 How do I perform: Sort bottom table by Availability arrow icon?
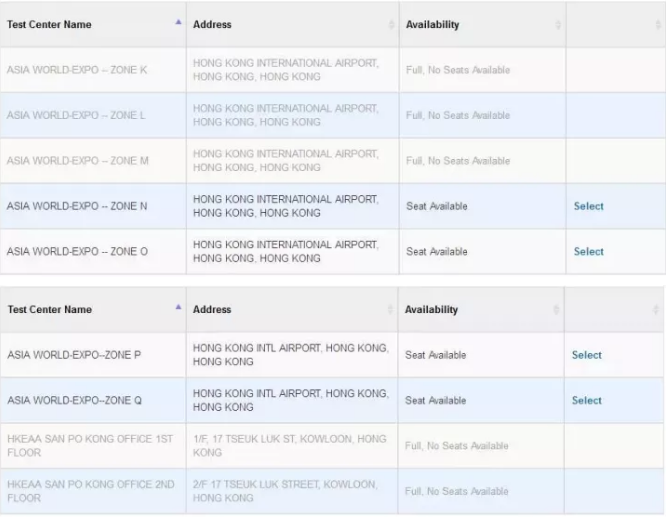coord(556,309)
